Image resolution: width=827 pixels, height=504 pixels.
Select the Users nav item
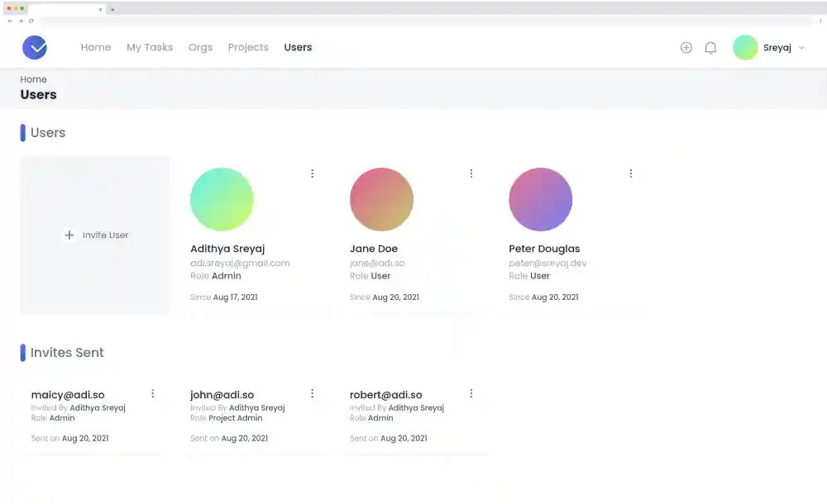298,47
